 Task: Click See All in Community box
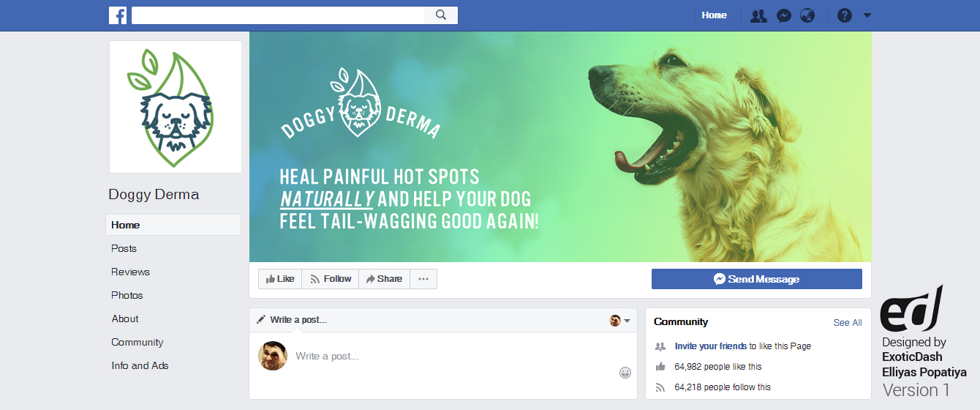848,322
